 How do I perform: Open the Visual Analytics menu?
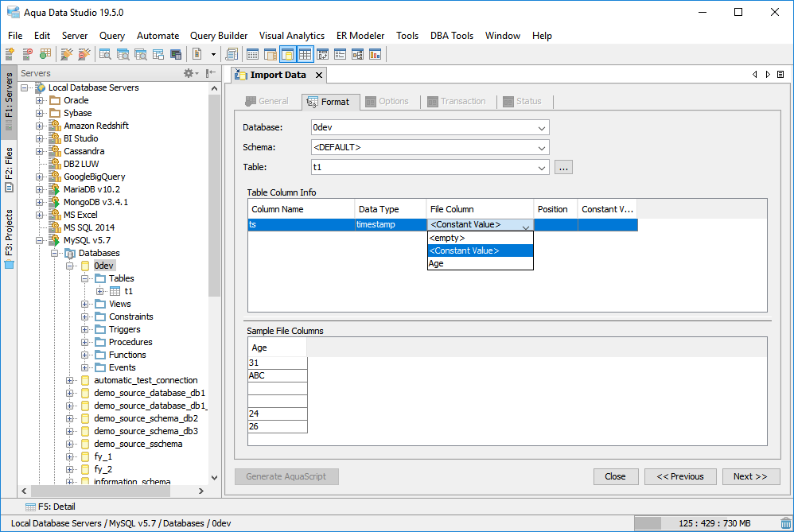click(292, 36)
